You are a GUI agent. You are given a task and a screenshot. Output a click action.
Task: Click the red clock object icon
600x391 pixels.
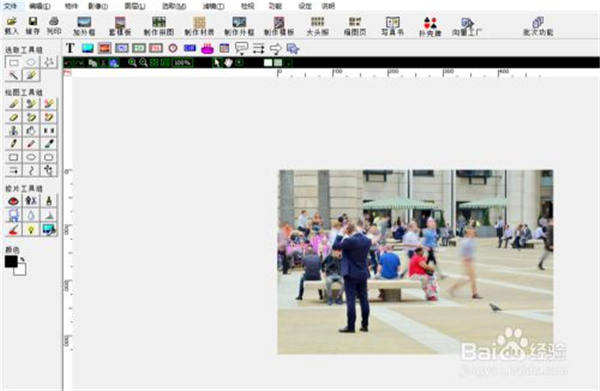click(x=173, y=48)
